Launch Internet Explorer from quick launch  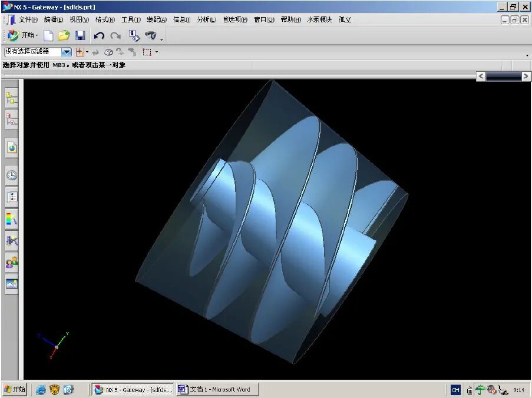[x=41, y=390]
